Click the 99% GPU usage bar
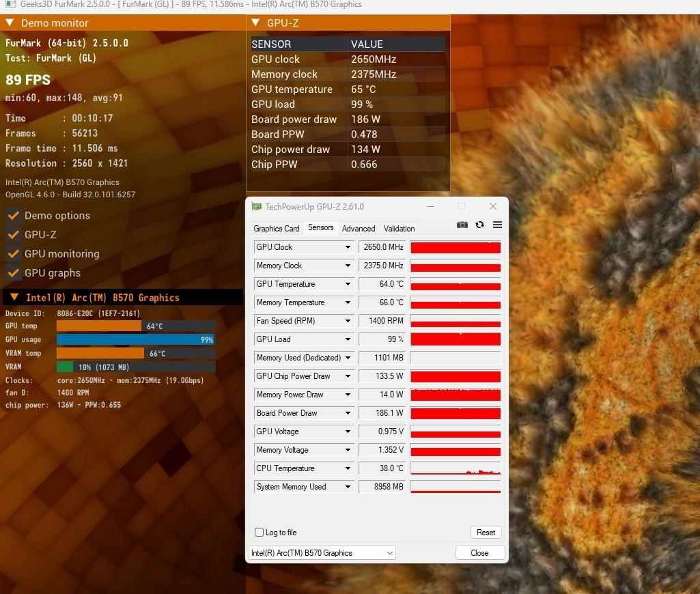The image size is (700, 594). [x=137, y=339]
